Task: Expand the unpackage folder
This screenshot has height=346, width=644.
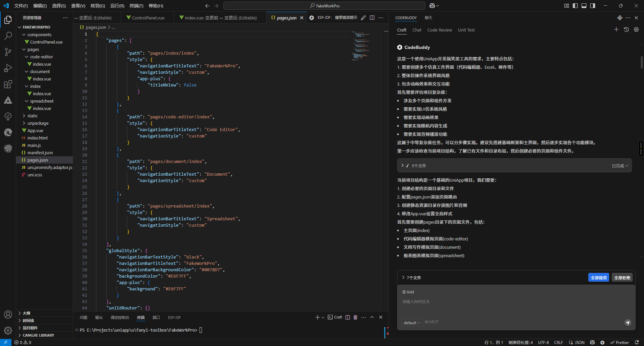Action: [24, 123]
